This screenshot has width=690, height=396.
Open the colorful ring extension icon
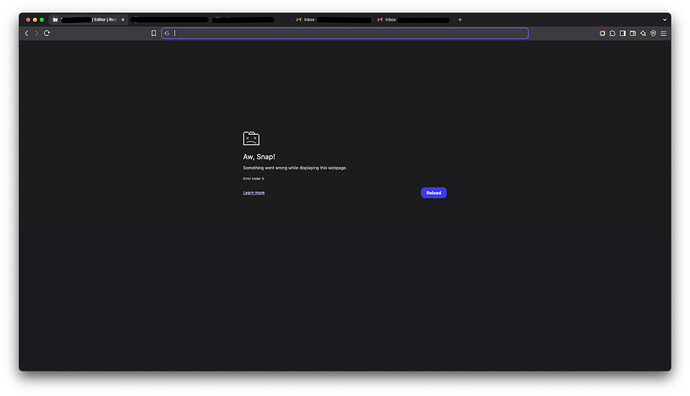pyautogui.click(x=602, y=33)
